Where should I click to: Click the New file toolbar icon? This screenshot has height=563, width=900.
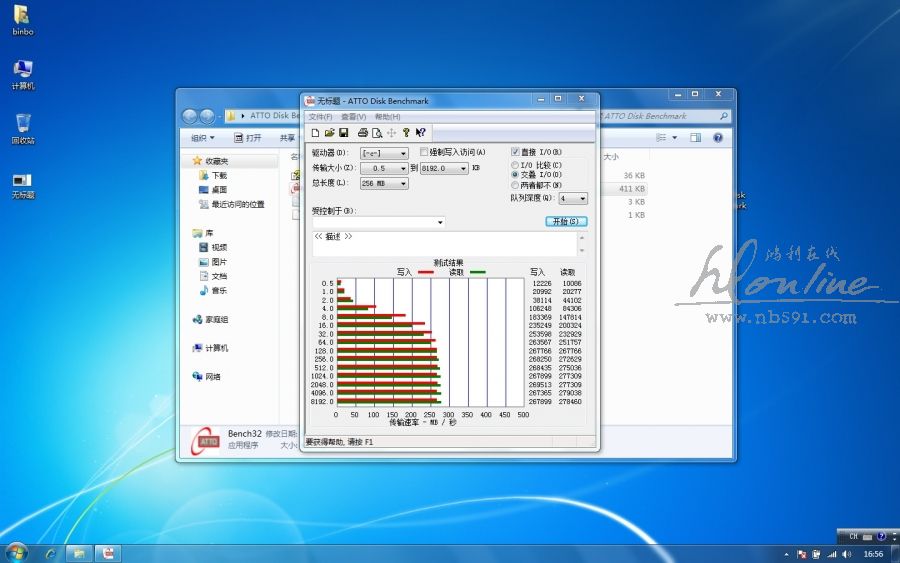(314, 132)
